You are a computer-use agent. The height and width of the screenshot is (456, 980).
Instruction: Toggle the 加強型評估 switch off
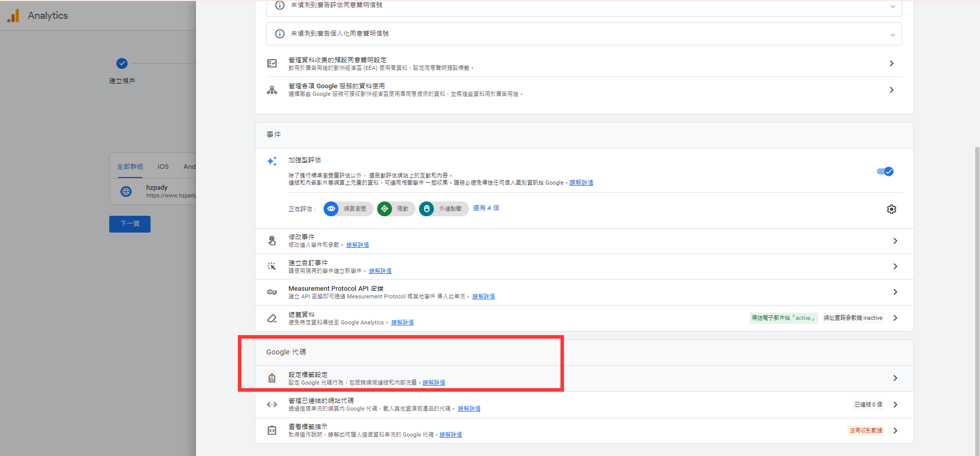point(885,171)
